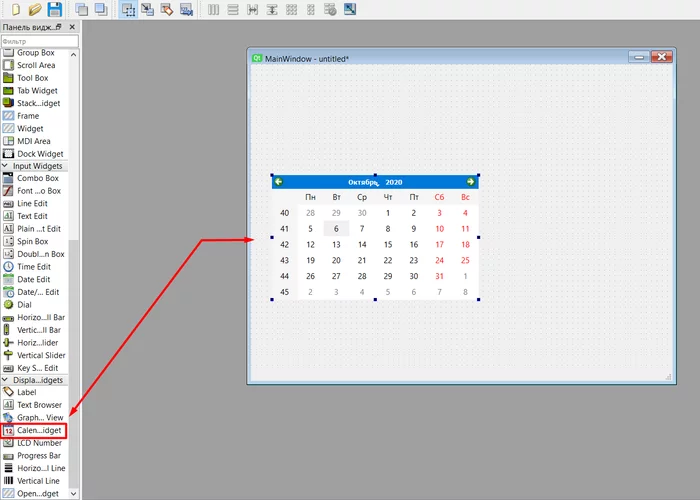Click the Октябрь month selector in calendar

[363, 182]
